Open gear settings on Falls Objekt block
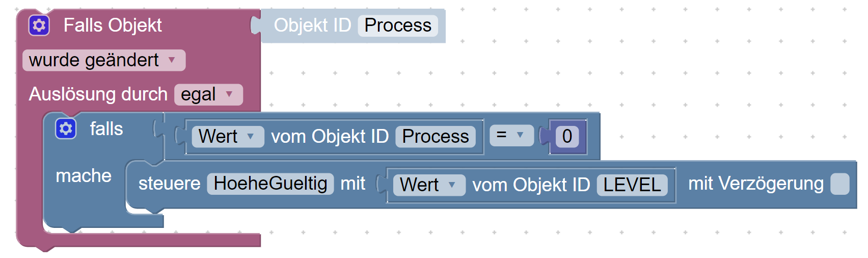Viewport: 868px width, 258px height. click(39, 25)
